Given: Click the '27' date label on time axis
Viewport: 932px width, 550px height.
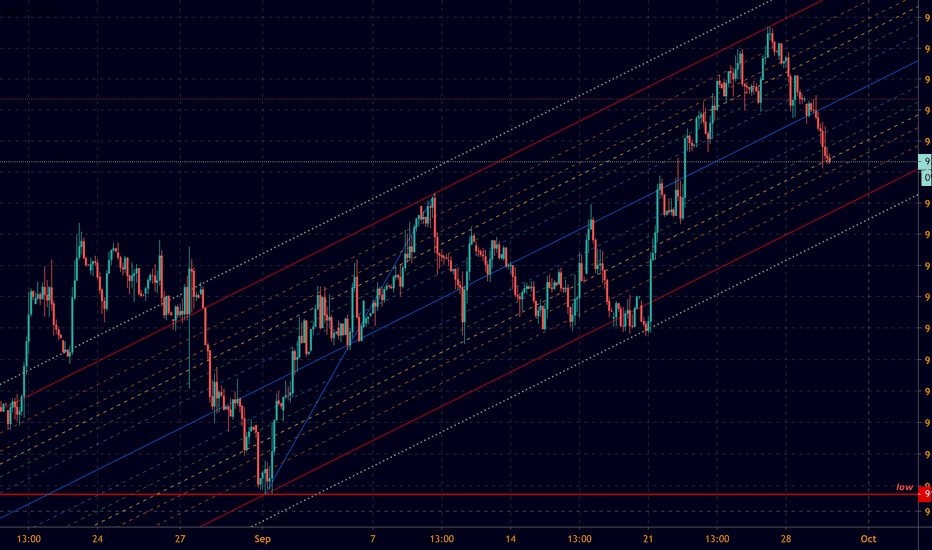Looking at the screenshot, I should coord(180,539).
